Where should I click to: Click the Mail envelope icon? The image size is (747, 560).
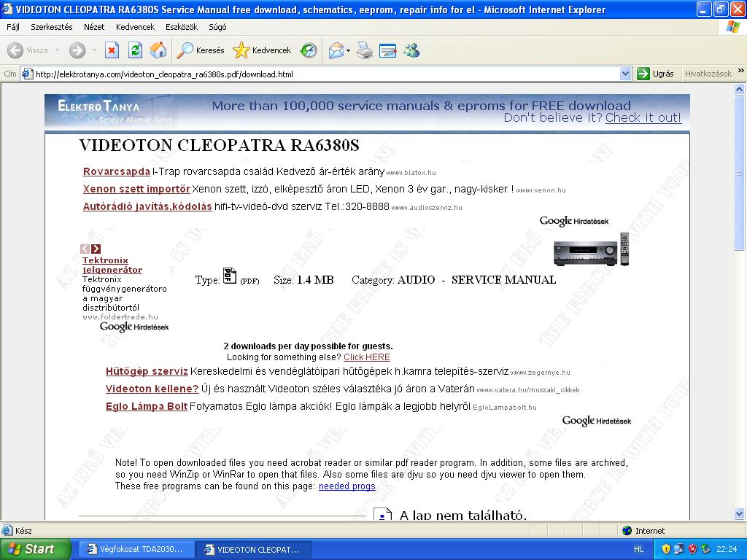click(x=336, y=50)
